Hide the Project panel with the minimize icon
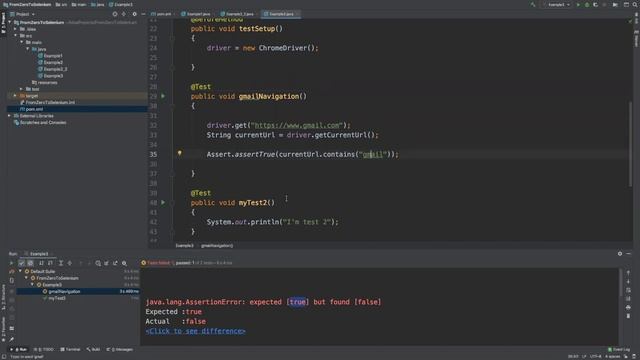This screenshot has width=640, height=360. [143, 14]
